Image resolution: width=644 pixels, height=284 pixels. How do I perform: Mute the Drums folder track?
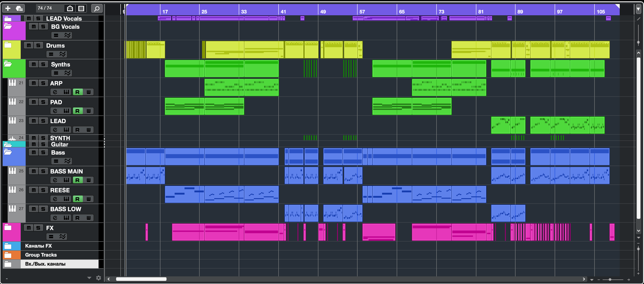29,45
